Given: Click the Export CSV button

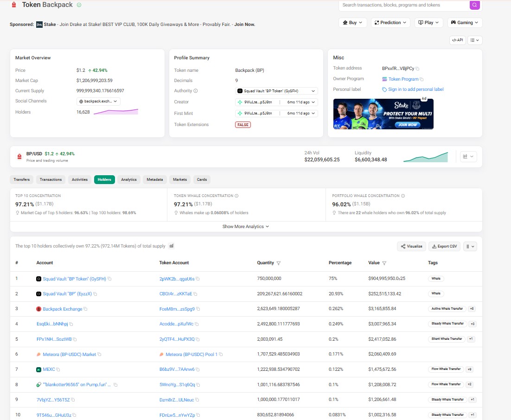Looking at the screenshot, I should pyautogui.click(x=445, y=246).
